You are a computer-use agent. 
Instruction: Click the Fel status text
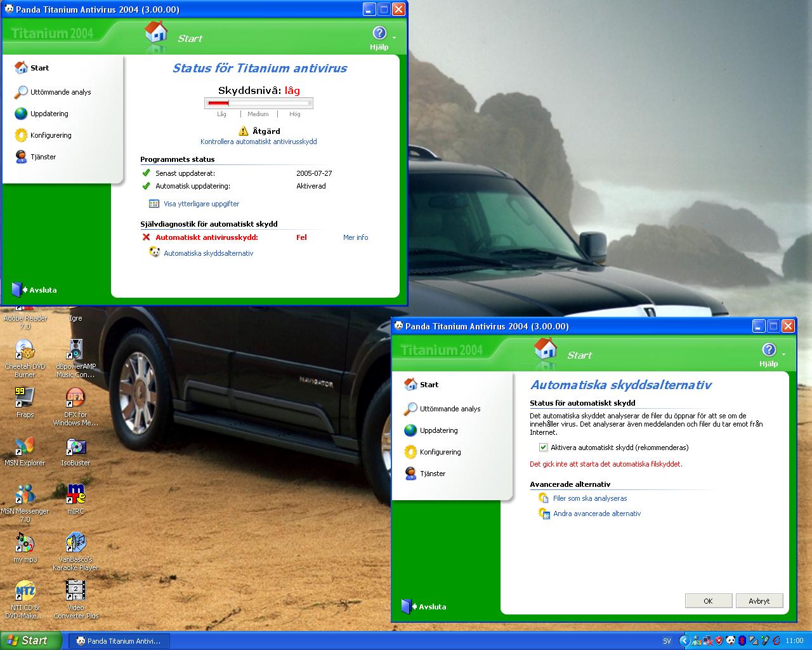[301, 237]
